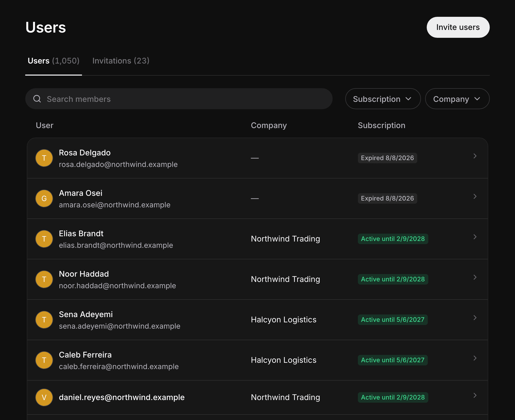Click Northwind Trading in Elias Brandt's row
Screen dimensions: 515x420
click(x=285, y=239)
